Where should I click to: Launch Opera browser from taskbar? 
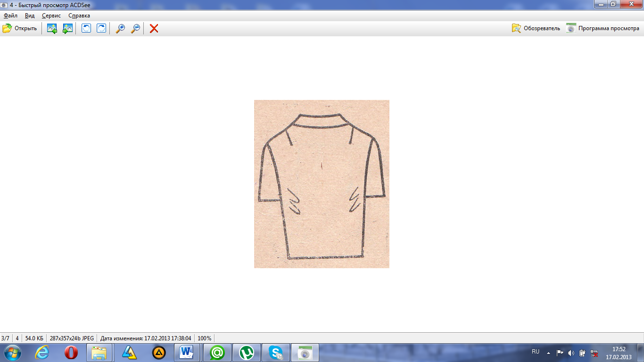pyautogui.click(x=71, y=353)
